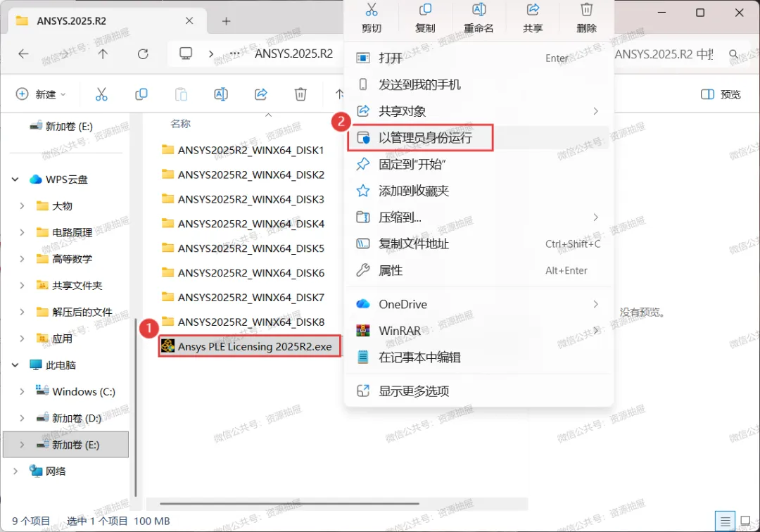Click Copy icon in context menu top bar

[425, 10]
